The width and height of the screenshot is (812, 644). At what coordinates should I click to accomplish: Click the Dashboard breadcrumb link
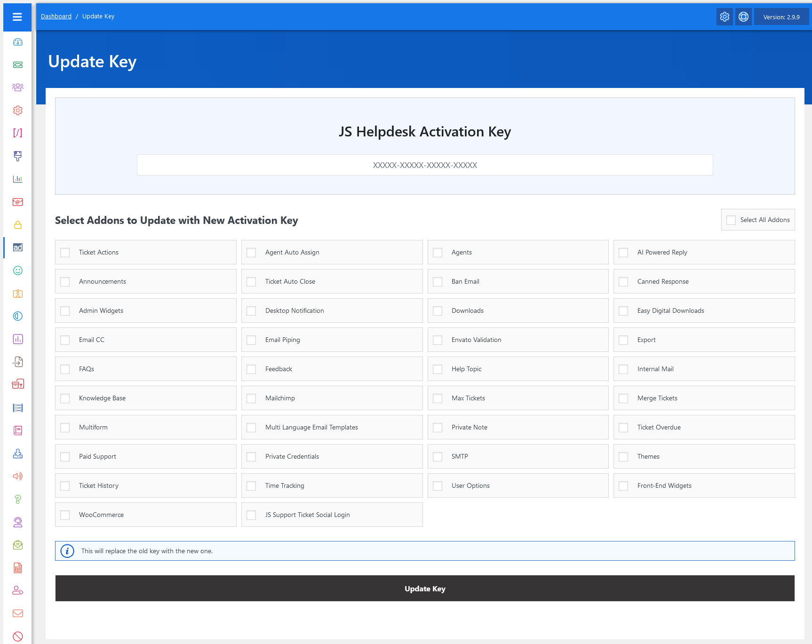(x=56, y=16)
